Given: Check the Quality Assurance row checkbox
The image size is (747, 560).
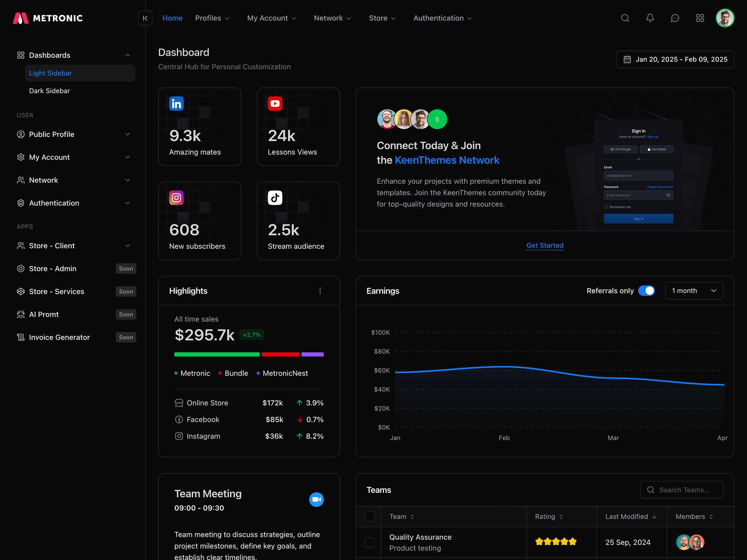Looking at the screenshot, I should click(369, 543).
